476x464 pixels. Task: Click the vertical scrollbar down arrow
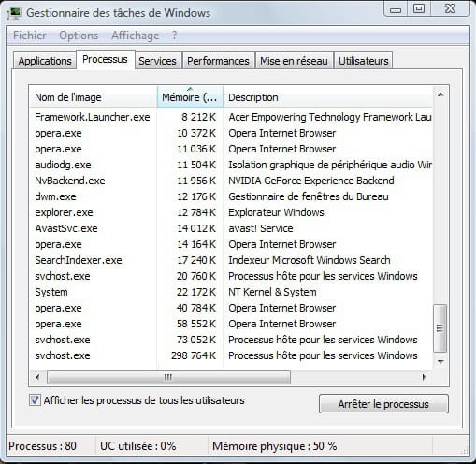440,362
